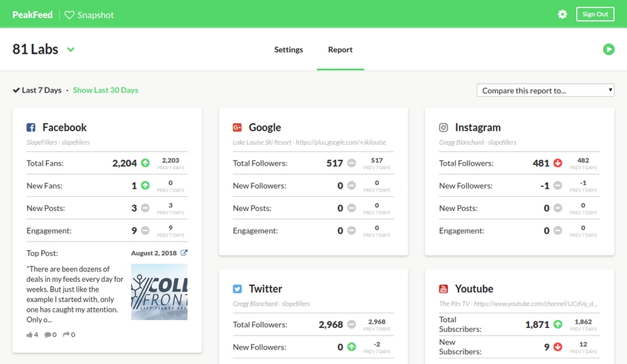Screen dimensions: 627x364
Task: Click the Snapshot heart icon
Action: point(69,15)
